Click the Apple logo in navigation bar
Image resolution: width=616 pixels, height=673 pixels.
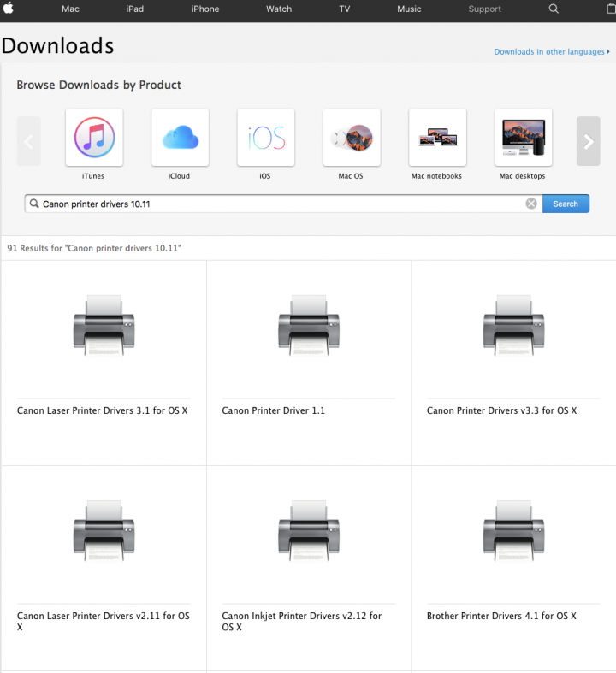click(x=9, y=9)
